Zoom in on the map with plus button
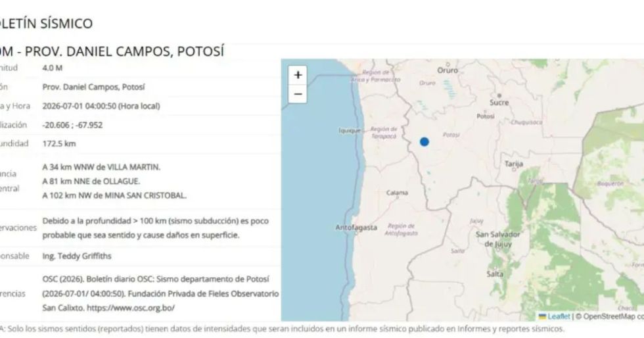The width and height of the screenshot is (644, 338). tap(298, 75)
